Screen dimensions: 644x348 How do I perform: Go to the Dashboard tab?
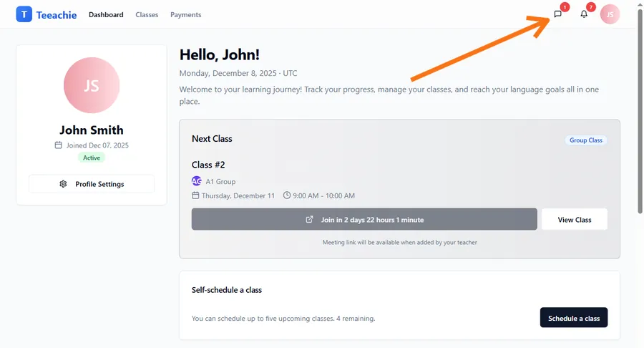pos(106,14)
